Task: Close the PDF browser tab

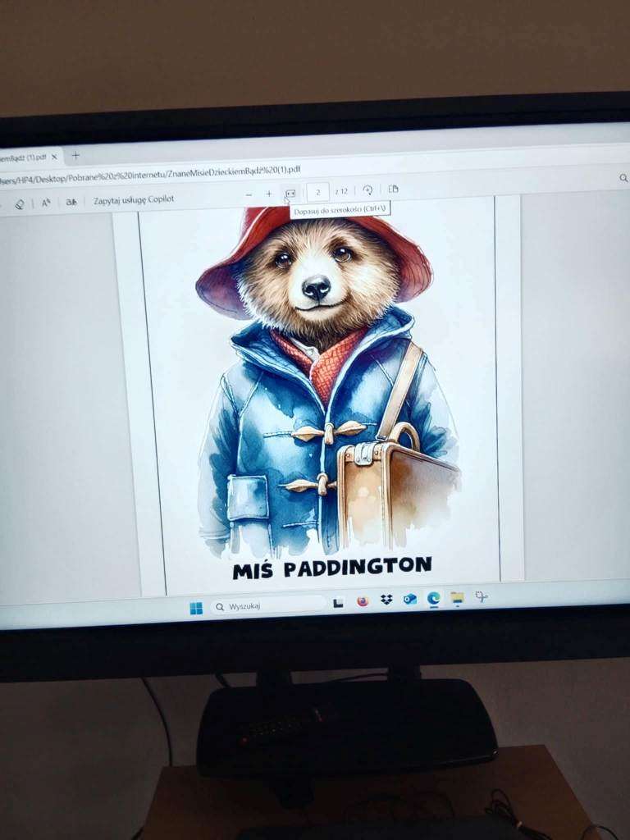Action: pyautogui.click(x=54, y=157)
